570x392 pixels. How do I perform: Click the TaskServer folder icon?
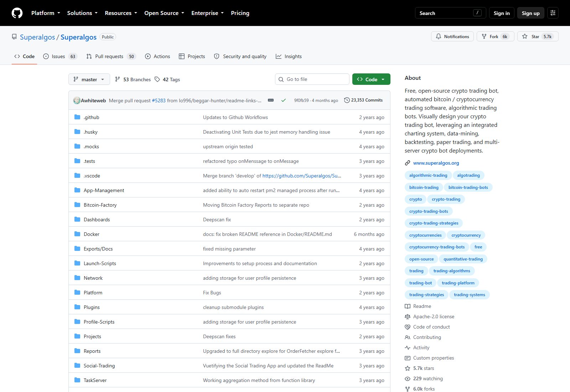tap(77, 380)
